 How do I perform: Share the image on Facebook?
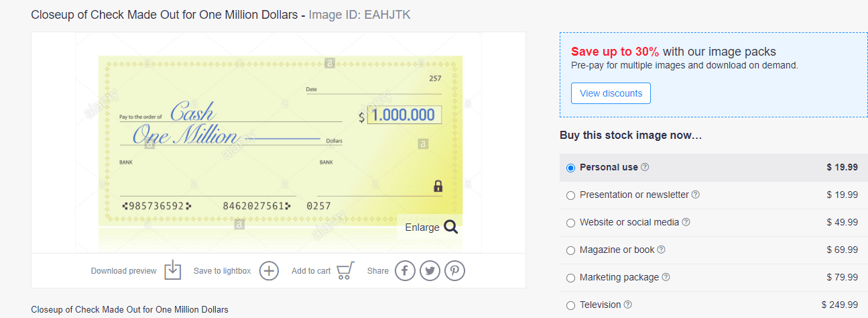[405, 271]
